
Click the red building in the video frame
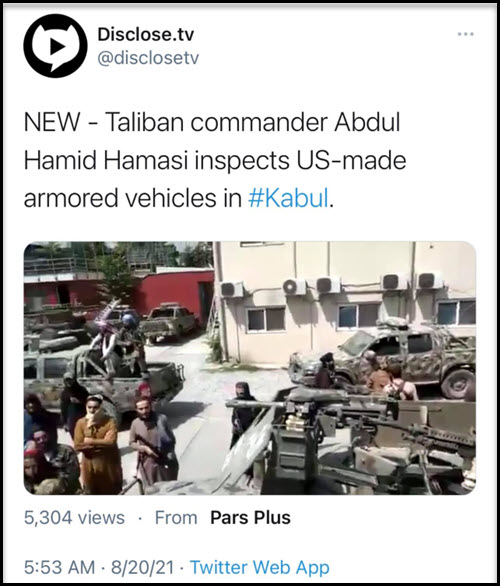[174, 295]
